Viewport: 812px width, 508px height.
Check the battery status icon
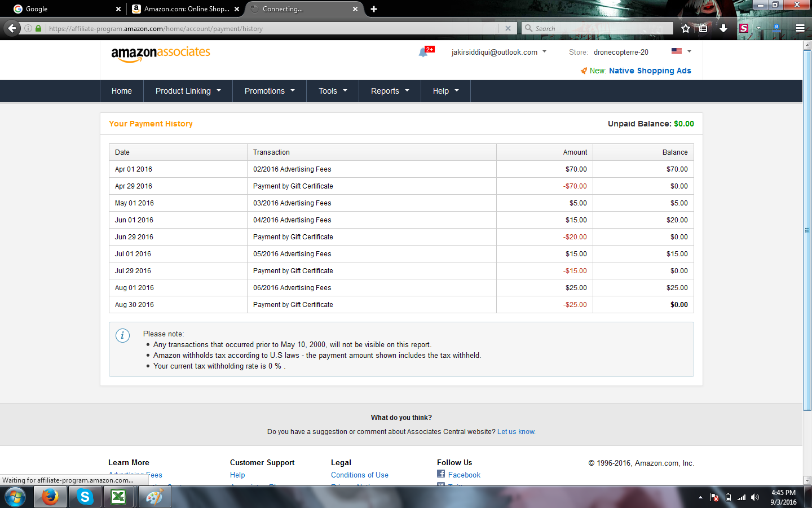tap(728, 497)
